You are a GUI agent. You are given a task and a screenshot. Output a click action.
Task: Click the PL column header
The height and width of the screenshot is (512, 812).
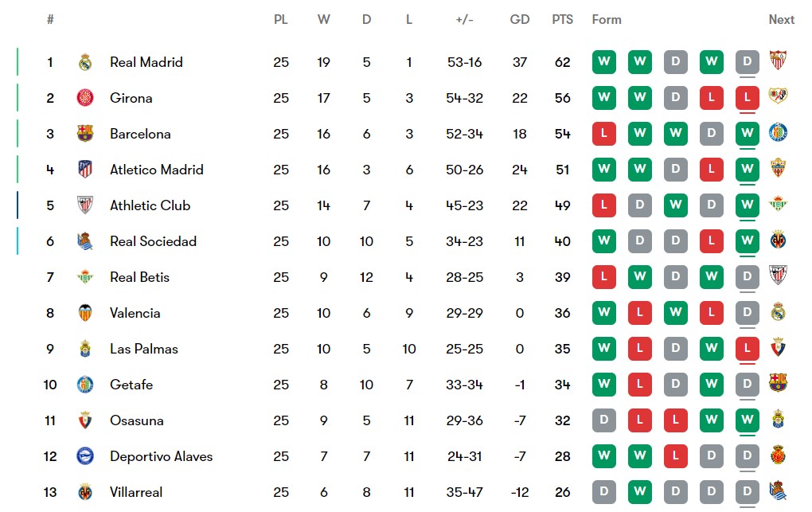click(x=281, y=20)
